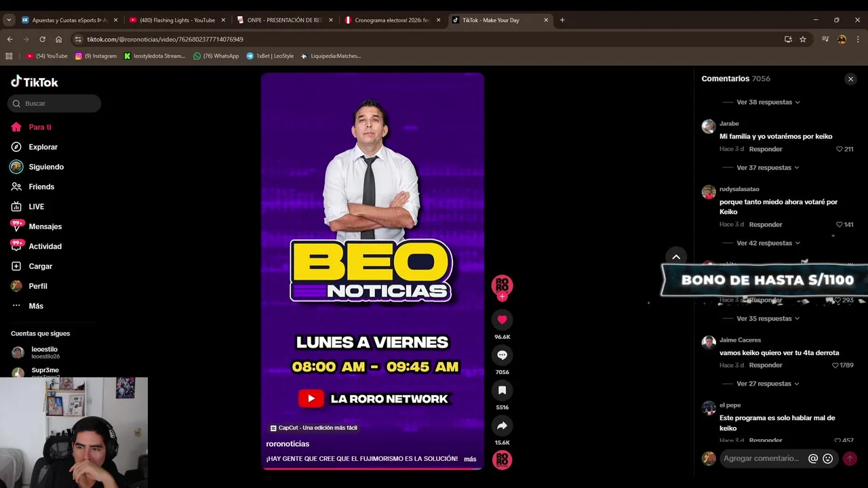This screenshot has height=488, width=868.
Task: Bookmark this page with star icon
Action: tap(803, 39)
